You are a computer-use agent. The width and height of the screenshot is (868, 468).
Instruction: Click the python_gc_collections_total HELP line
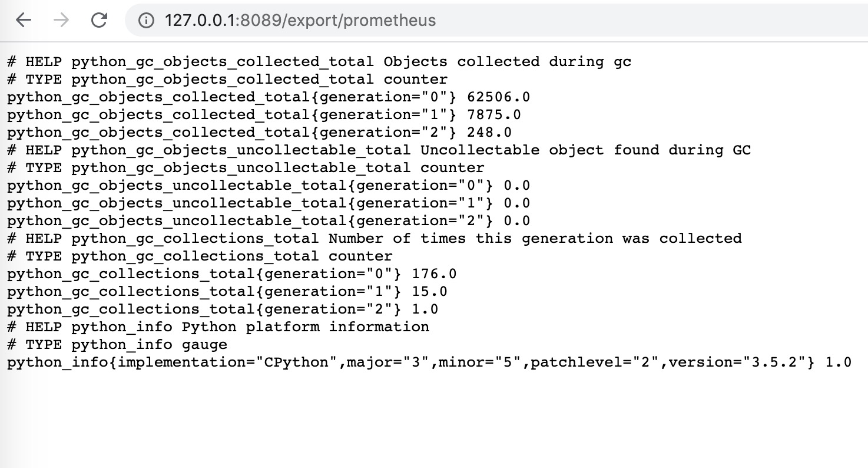pyautogui.click(x=375, y=239)
